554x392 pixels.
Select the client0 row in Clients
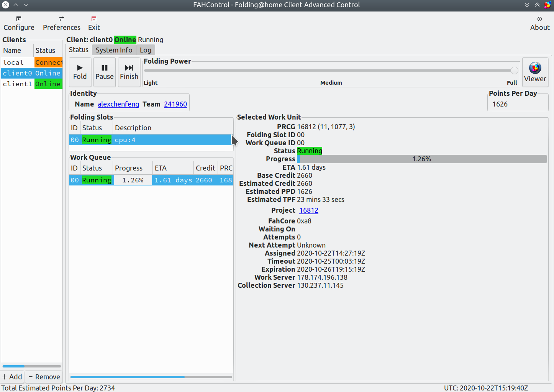coord(32,73)
